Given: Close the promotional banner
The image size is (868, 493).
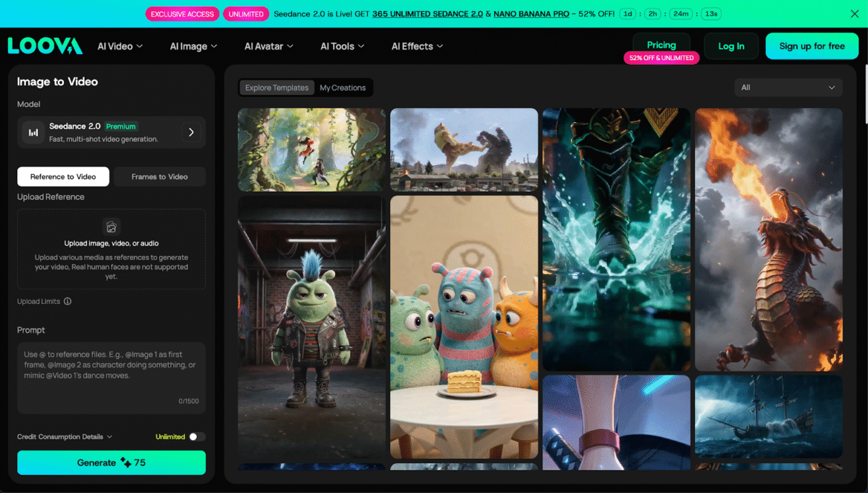Looking at the screenshot, I should [x=854, y=14].
